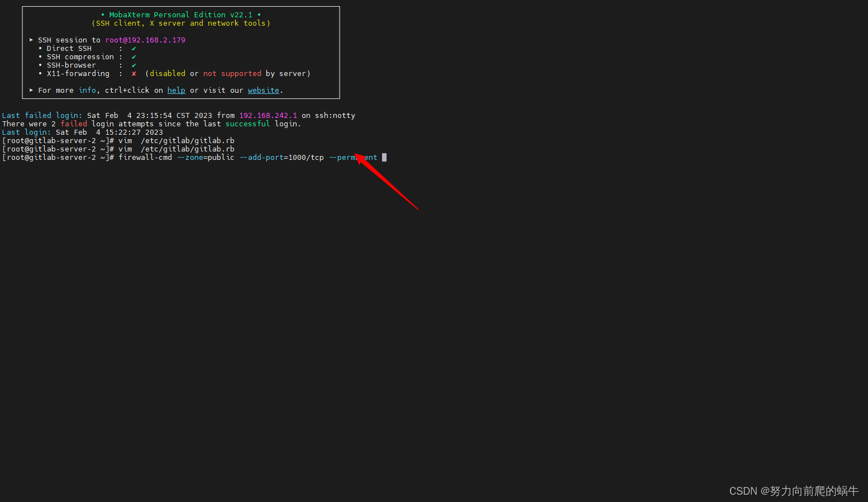Click the green checkmark beside Direct SSH
Image resolution: width=868 pixels, height=502 pixels.
(x=134, y=49)
